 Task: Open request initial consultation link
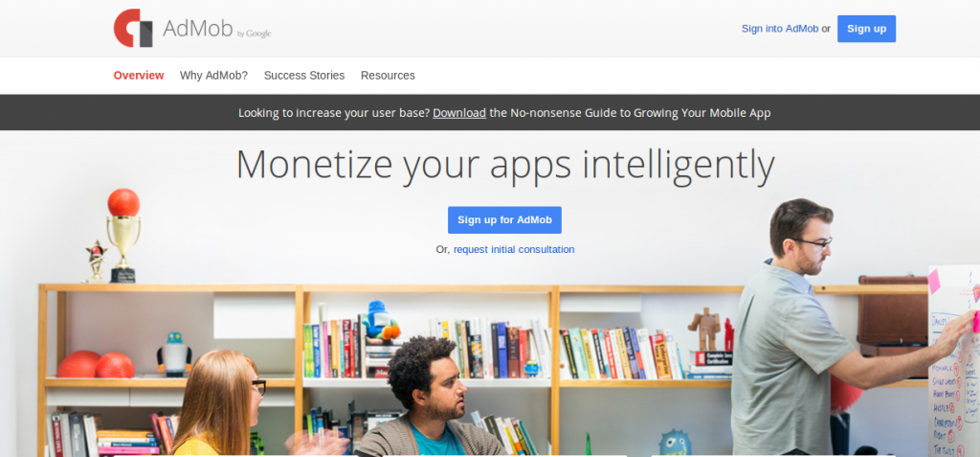[514, 249]
